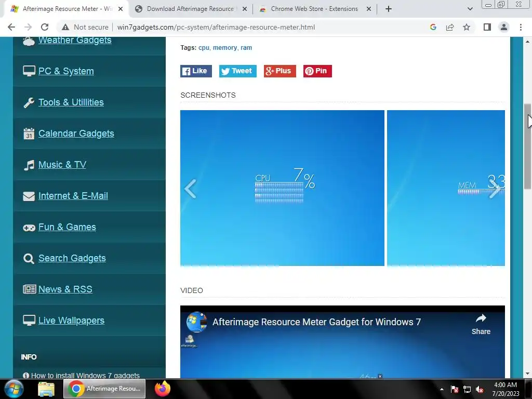
Task: Click the Not secure warning icon
Action: pyautogui.click(x=65, y=27)
